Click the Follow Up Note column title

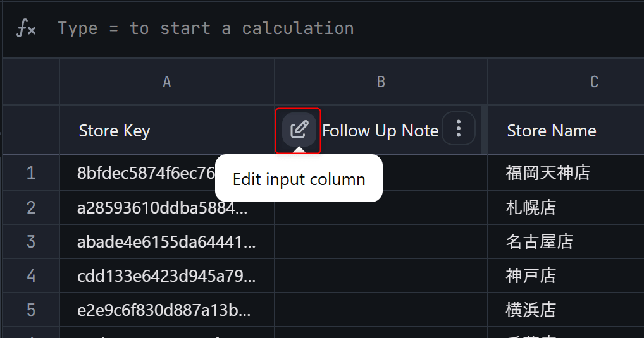click(380, 131)
